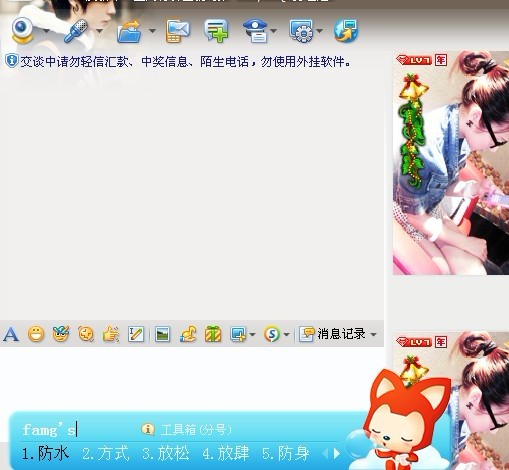Start a voice call with microphone icon

[76, 31]
